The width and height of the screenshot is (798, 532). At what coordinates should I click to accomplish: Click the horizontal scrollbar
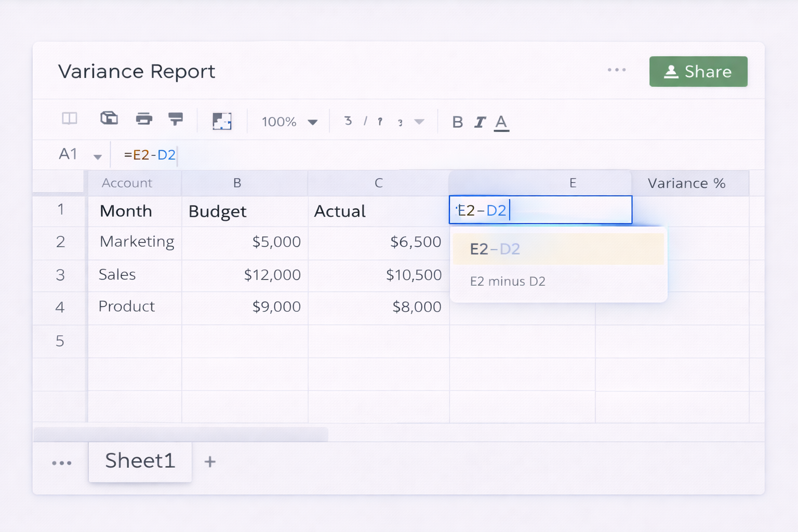(181, 434)
